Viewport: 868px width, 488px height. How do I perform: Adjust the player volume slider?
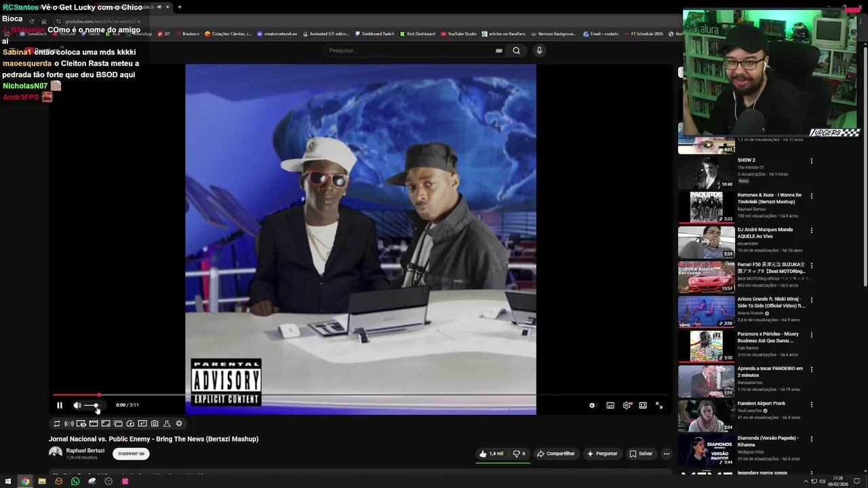[x=92, y=405]
